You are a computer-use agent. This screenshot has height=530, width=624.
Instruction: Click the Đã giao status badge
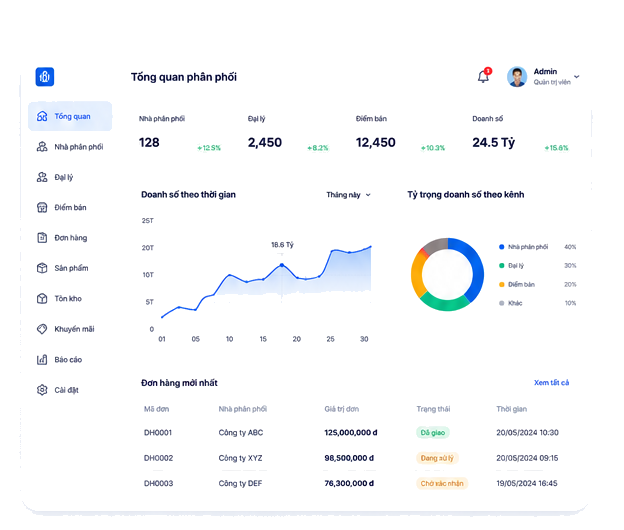[x=433, y=433]
